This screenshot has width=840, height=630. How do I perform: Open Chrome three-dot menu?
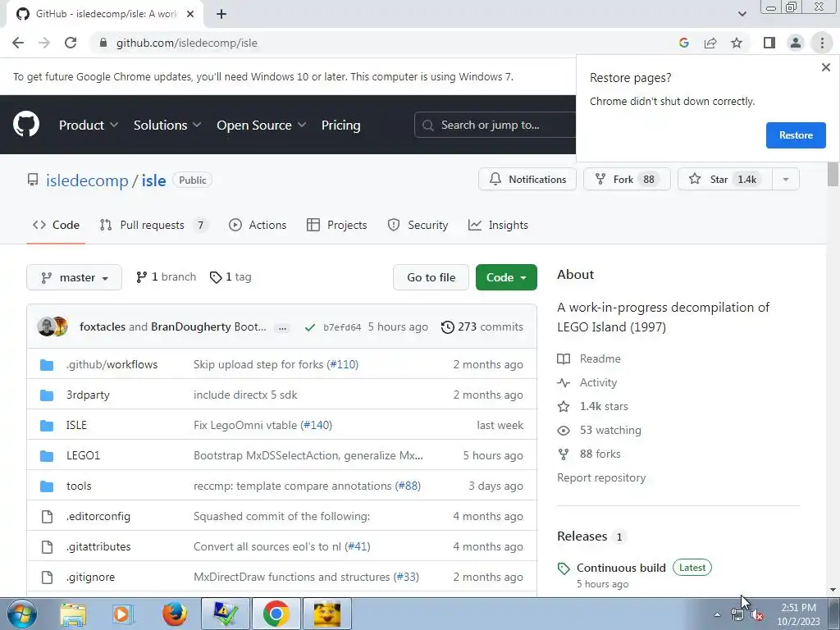click(822, 43)
